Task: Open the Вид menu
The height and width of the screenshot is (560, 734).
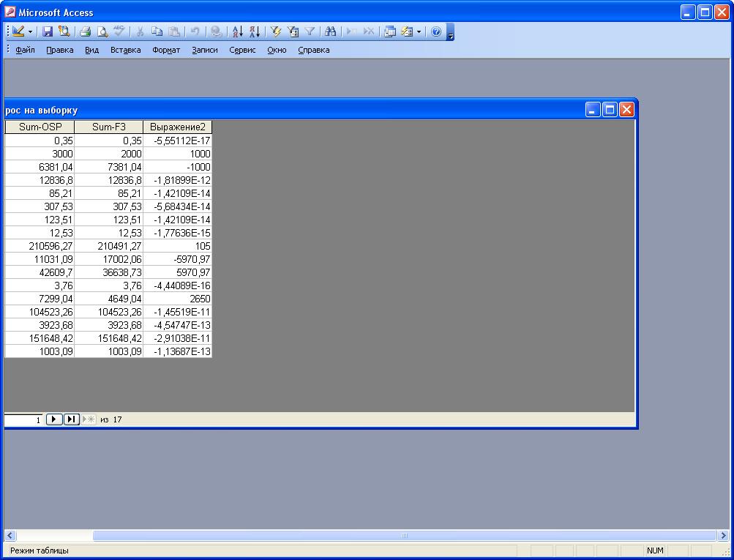Action: coord(91,50)
